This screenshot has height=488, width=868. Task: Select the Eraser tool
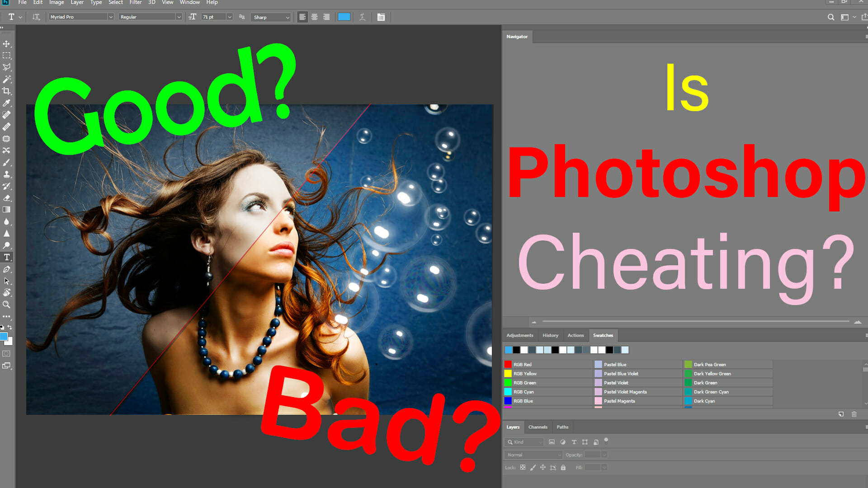tap(6, 198)
